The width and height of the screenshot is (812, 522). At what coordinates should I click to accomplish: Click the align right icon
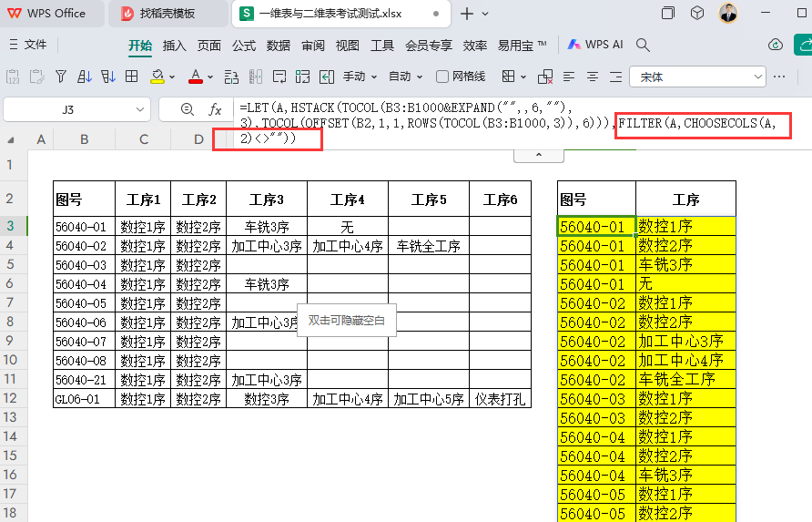pyautogui.click(x=615, y=77)
